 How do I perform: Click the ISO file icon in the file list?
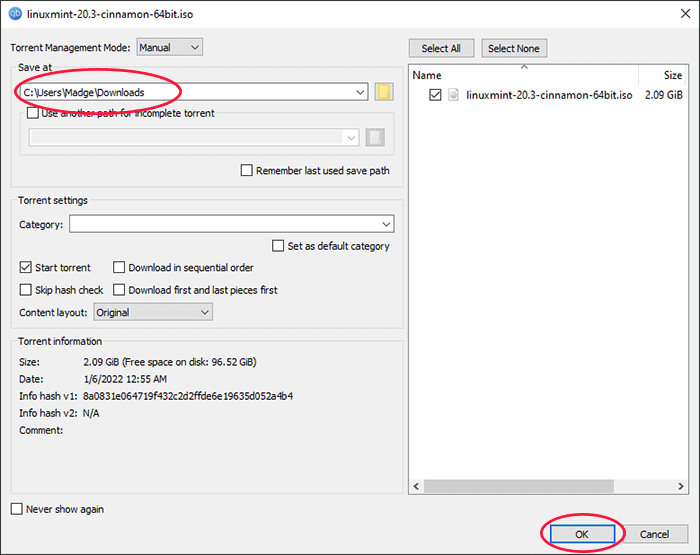click(453, 95)
